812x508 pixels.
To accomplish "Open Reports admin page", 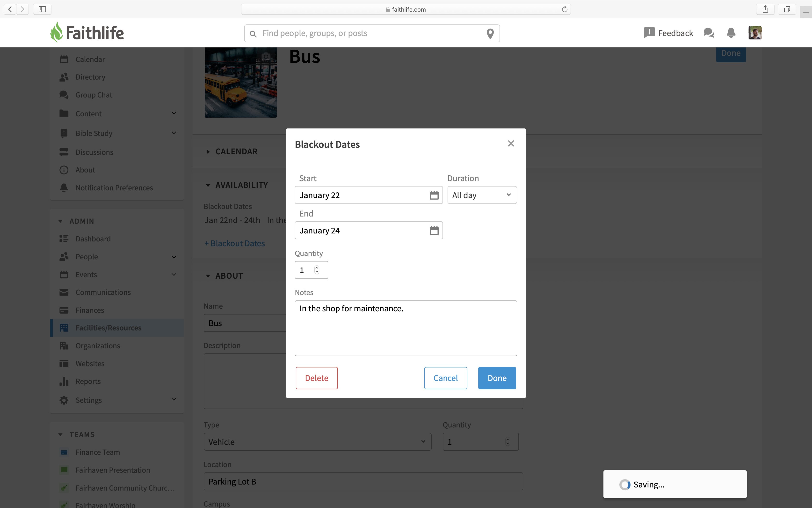I will coord(88,381).
